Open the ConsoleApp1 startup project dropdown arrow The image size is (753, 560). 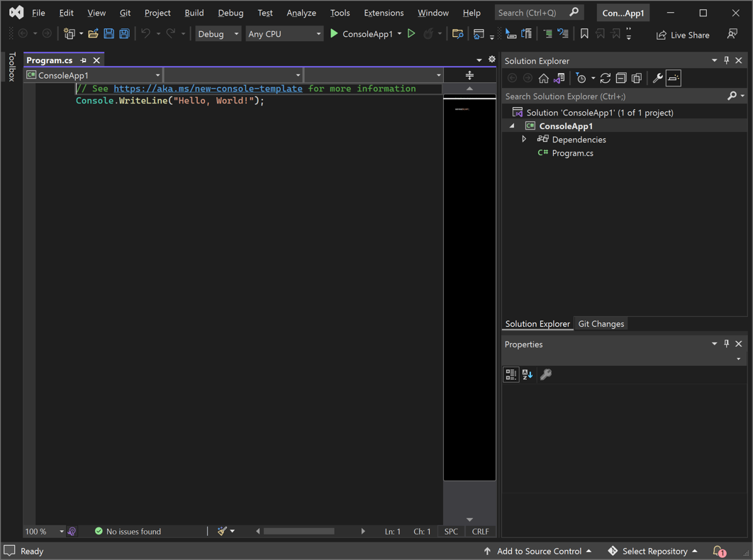pos(399,33)
